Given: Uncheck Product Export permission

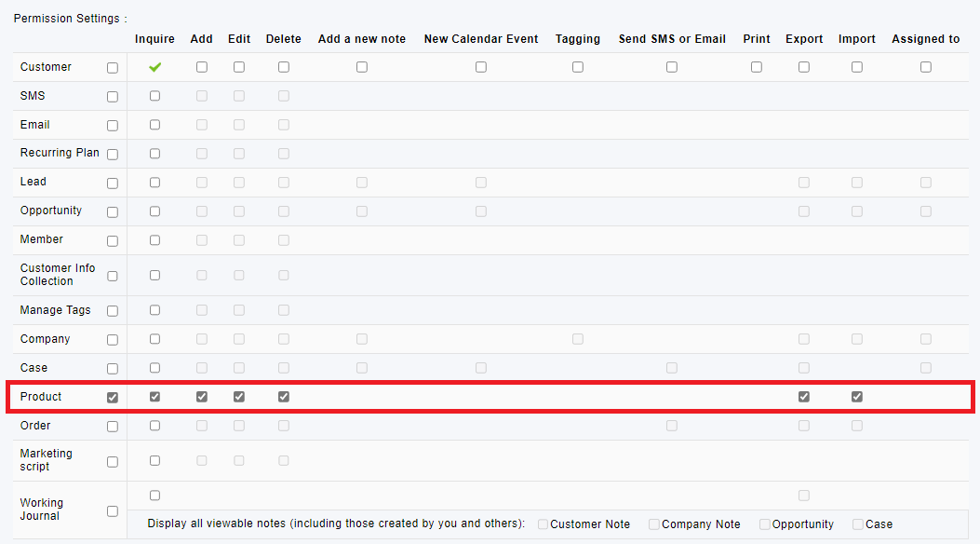Looking at the screenshot, I should coord(804,397).
